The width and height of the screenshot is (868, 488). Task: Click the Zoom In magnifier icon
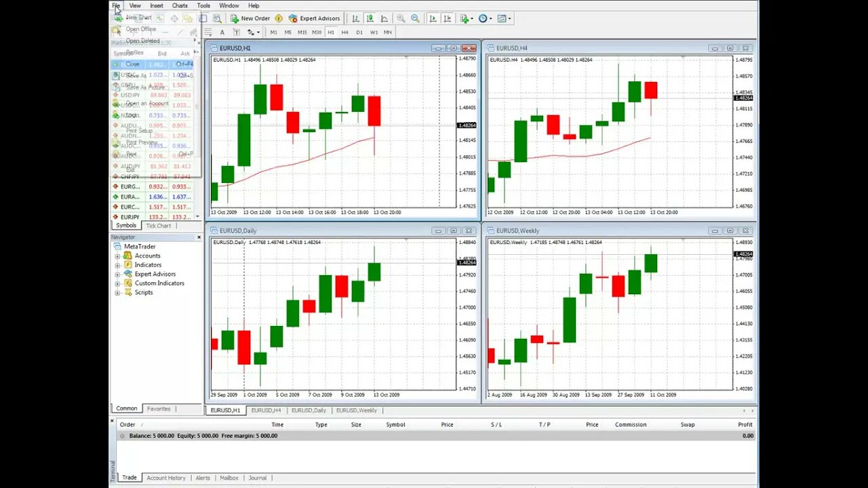coord(401,18)
